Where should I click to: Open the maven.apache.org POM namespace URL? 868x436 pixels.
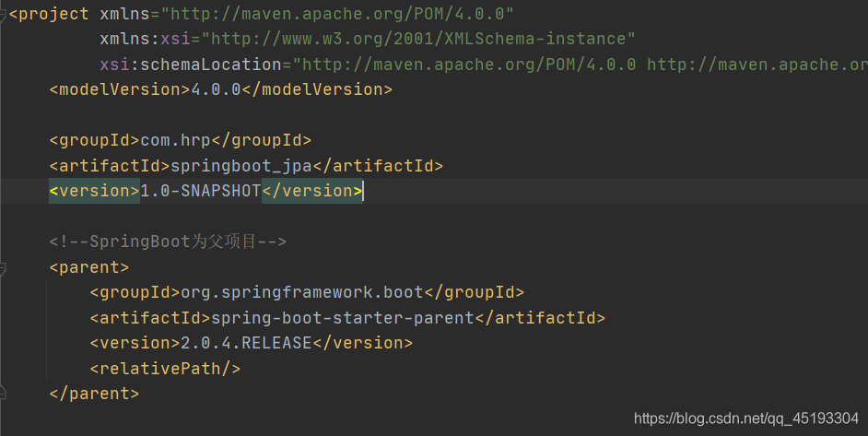tap(337, 14)
